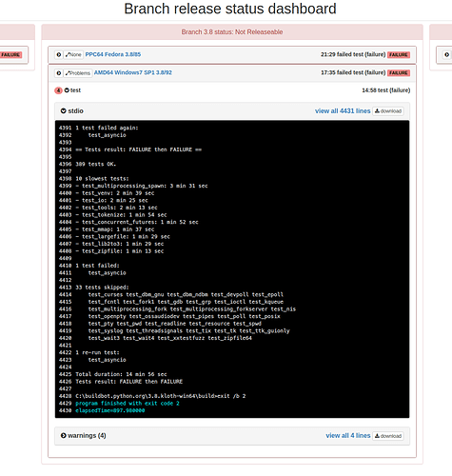Viewport: 452px width, 476px height.
Task: Expand the PPC64 Fedora 3.8 build row
Action: pos(59,54)
